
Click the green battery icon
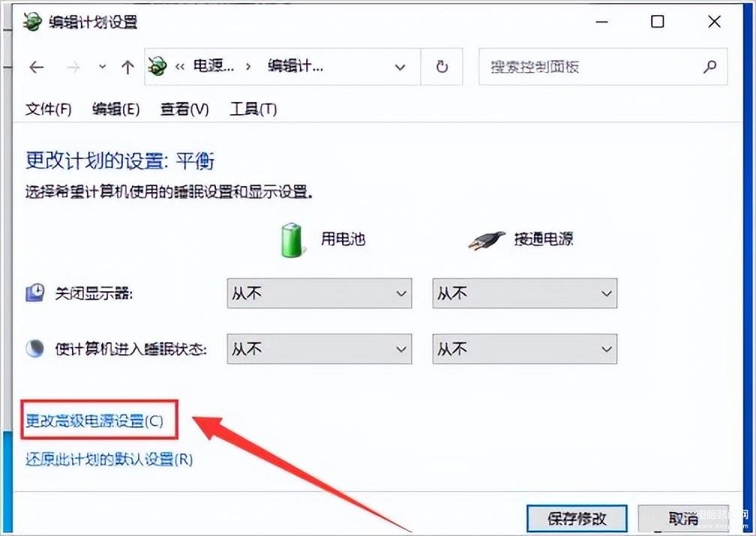(x=292, y=239)
